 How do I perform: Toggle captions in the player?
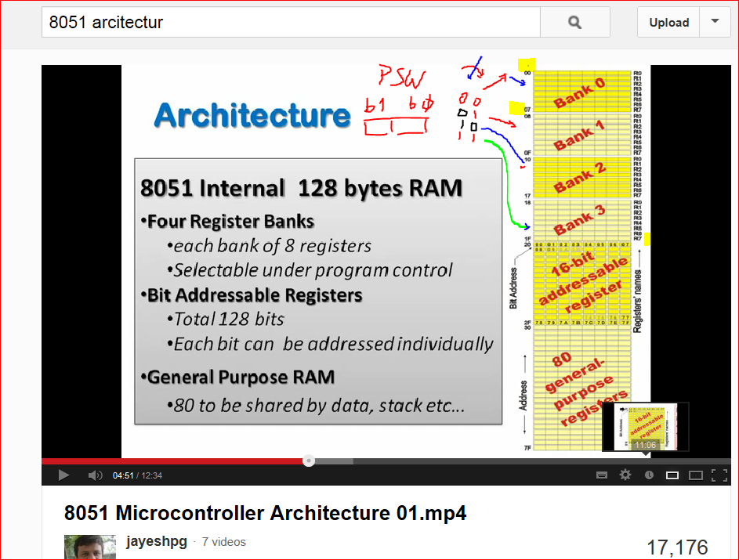tap(602, 475)
